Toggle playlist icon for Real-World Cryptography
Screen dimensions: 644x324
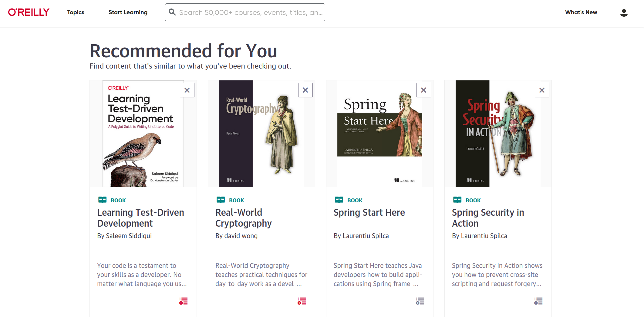[x=302, y=301]
